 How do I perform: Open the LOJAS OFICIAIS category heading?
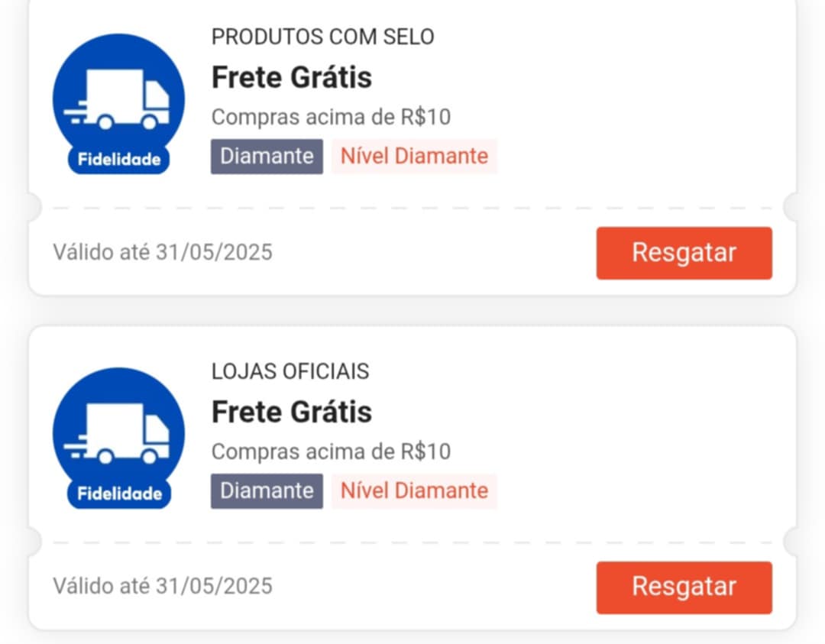coord(290,371)
